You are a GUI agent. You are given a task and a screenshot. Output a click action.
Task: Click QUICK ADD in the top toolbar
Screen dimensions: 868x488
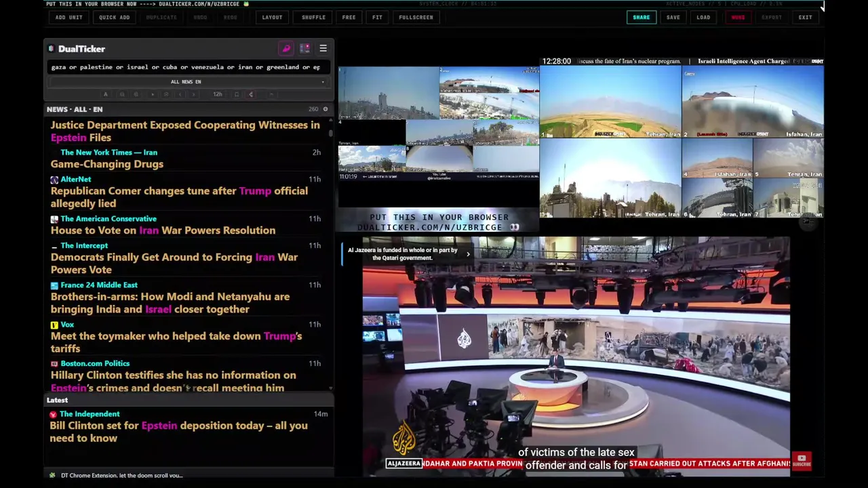point(114,18)
